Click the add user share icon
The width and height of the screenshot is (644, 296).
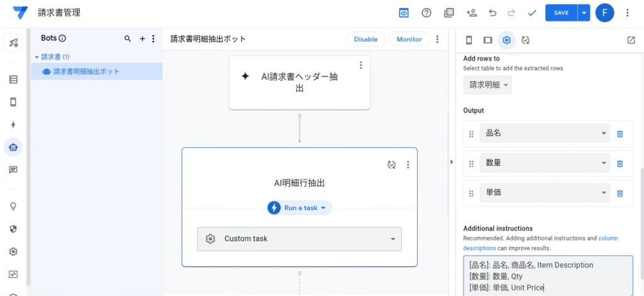pyautogui.click(x=471, y=13)
